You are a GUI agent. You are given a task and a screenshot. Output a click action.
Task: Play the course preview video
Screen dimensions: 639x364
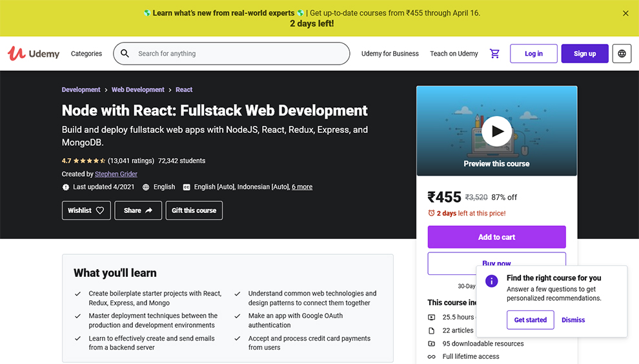pos(497,131)
